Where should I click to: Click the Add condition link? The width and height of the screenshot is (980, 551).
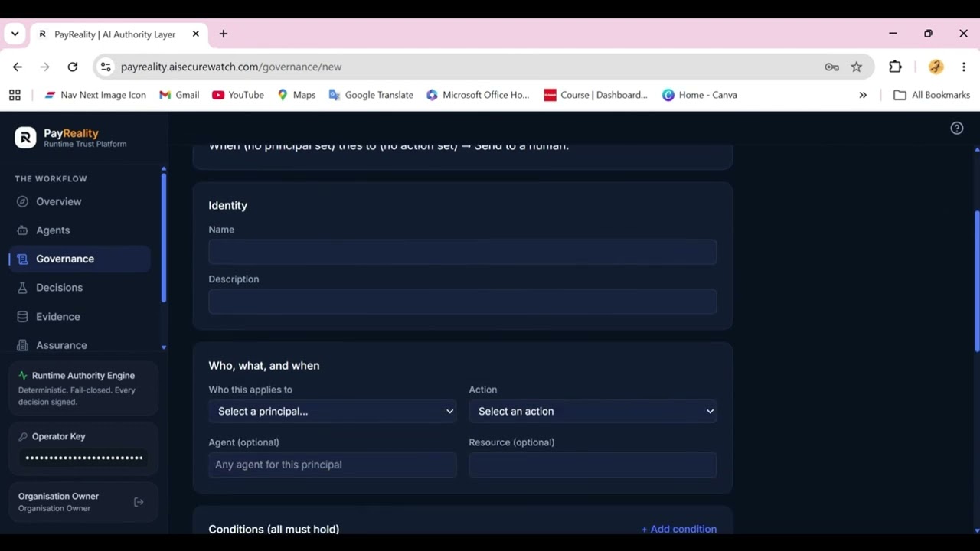(678, 529)
